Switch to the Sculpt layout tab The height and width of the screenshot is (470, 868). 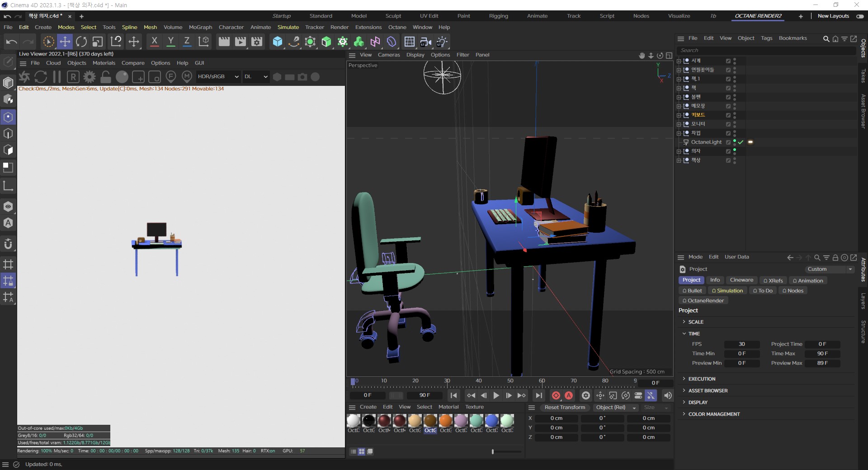pyautogui.click(x=393, y=16)
